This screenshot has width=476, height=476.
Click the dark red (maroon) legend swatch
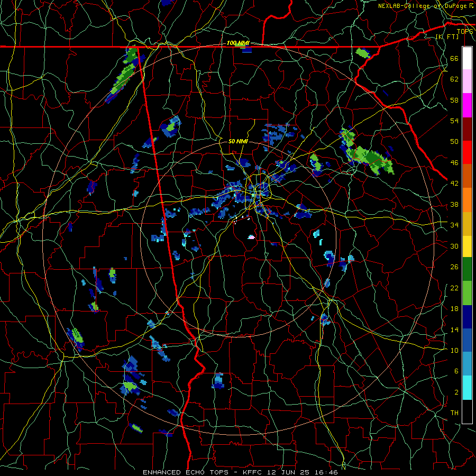coord(467,129)
